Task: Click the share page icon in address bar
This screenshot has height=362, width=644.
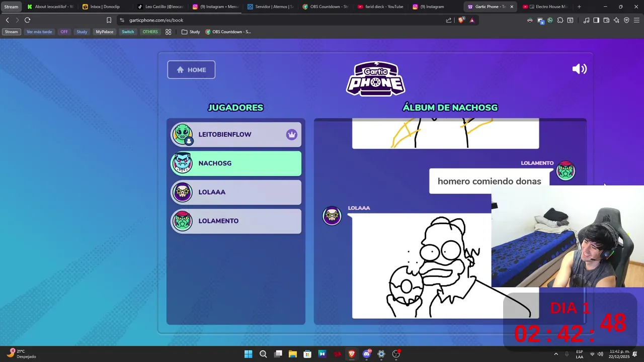Action: click(448, 20)
